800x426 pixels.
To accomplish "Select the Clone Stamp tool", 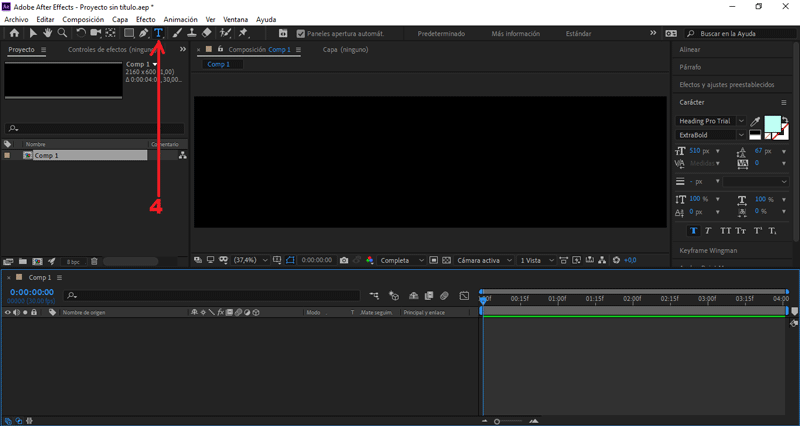I will pyautogui.click(x=192, y=33).
